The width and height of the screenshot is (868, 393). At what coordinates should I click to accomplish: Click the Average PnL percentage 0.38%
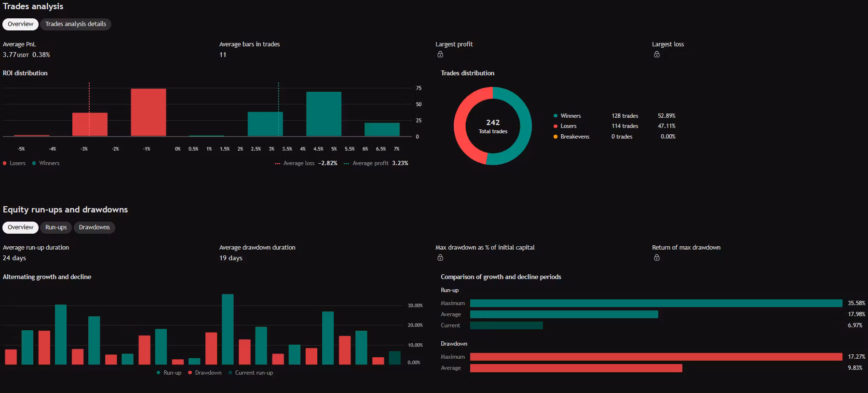tap(41, 55)
